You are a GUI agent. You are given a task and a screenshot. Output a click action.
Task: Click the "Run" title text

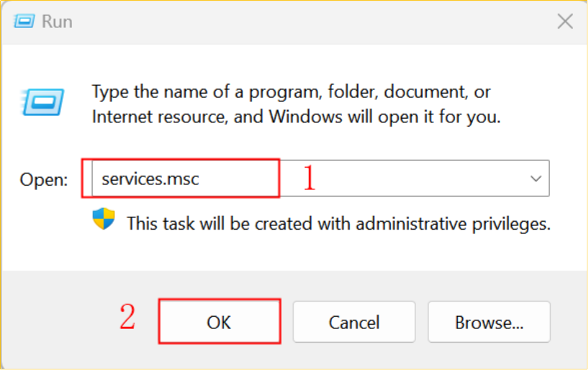point(57,21)
